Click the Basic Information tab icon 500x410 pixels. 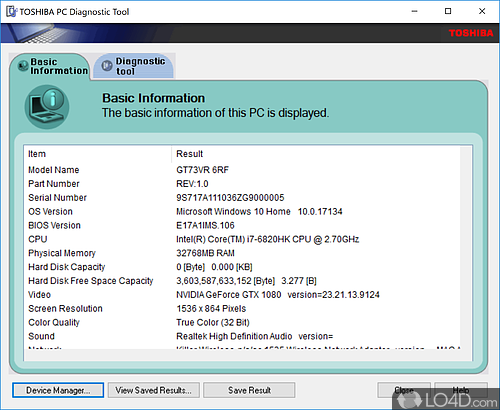click(23, 66)
